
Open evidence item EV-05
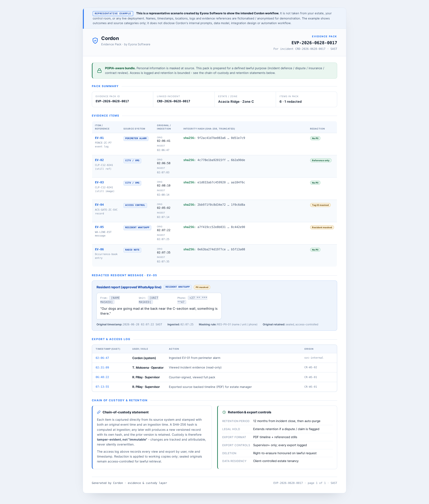(99, 227)
